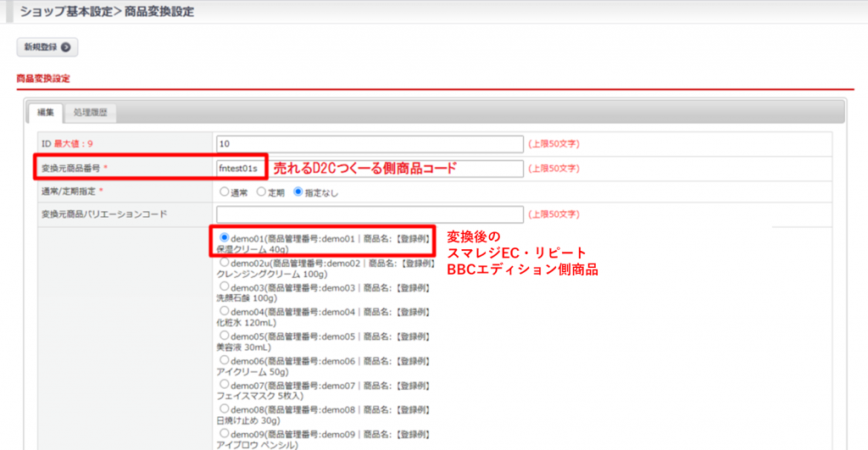This screenshot has width=868, height=450.
Task: Select demo09 アイブロウ ペンシル radio option
Action: 225,433
